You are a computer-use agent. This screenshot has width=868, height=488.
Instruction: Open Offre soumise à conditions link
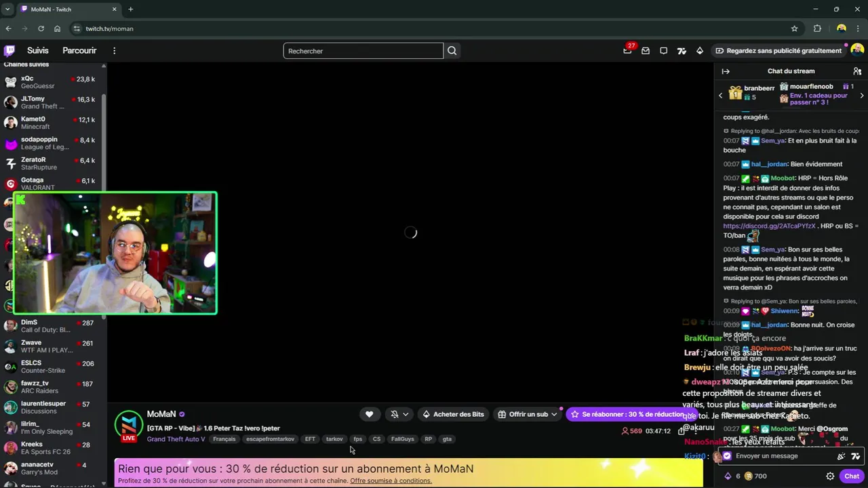[391, 481]
